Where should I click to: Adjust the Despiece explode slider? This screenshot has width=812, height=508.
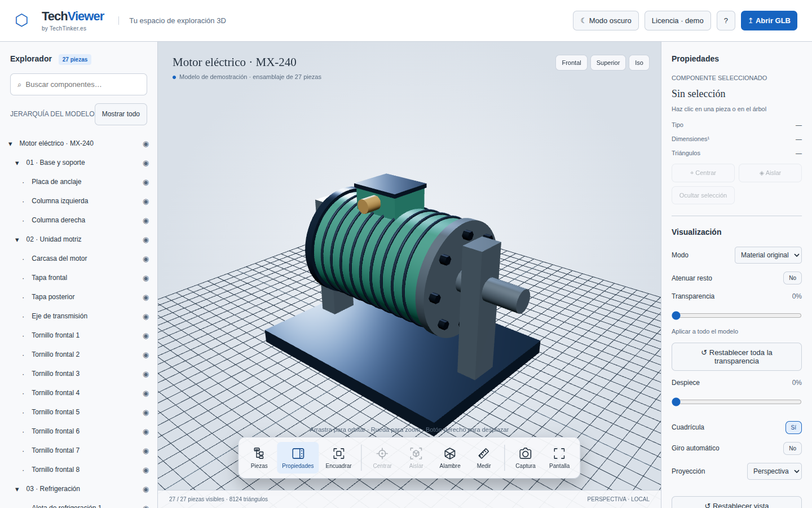pos(736,402)
